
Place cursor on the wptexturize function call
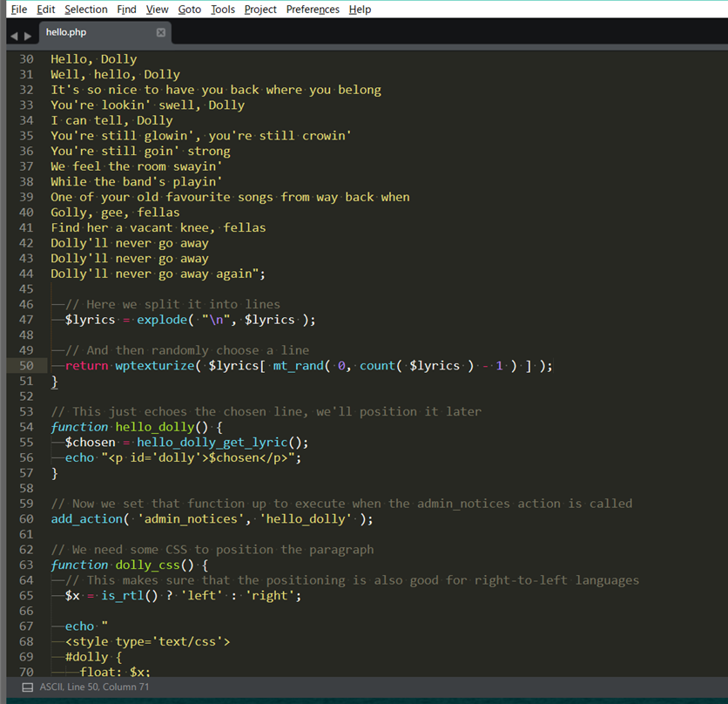pyautogui.click(x=155, y=366)
